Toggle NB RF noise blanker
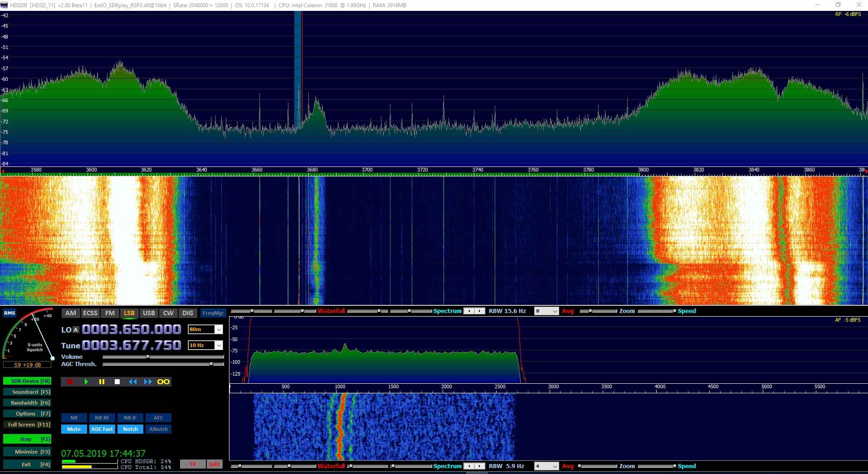The width and height of the screenshot is (868, 474). 102,418
